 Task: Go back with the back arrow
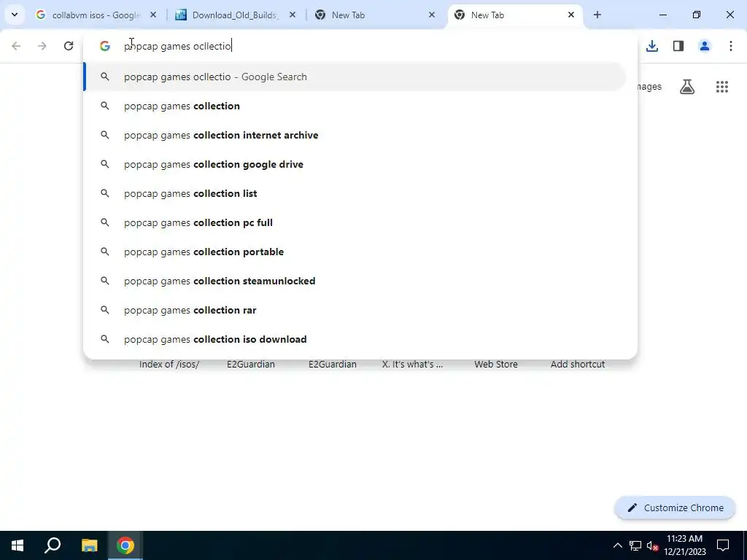[x=16, y=46]
